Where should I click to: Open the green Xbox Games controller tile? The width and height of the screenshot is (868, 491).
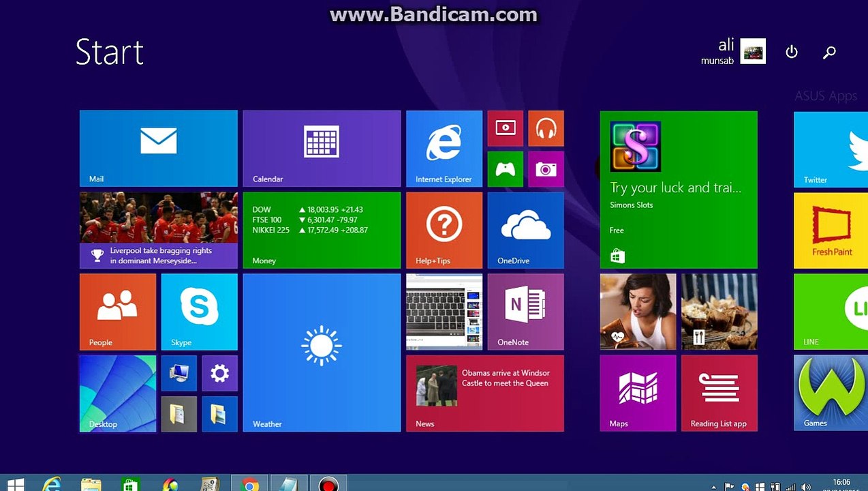click(x=506, y=169)
